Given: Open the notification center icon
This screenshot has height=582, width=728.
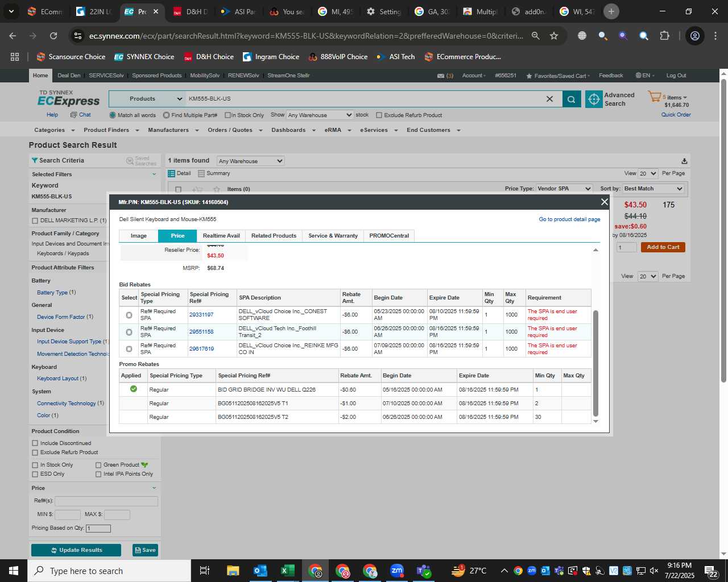Looking at the screenshot, I should (x=711, y=571).
